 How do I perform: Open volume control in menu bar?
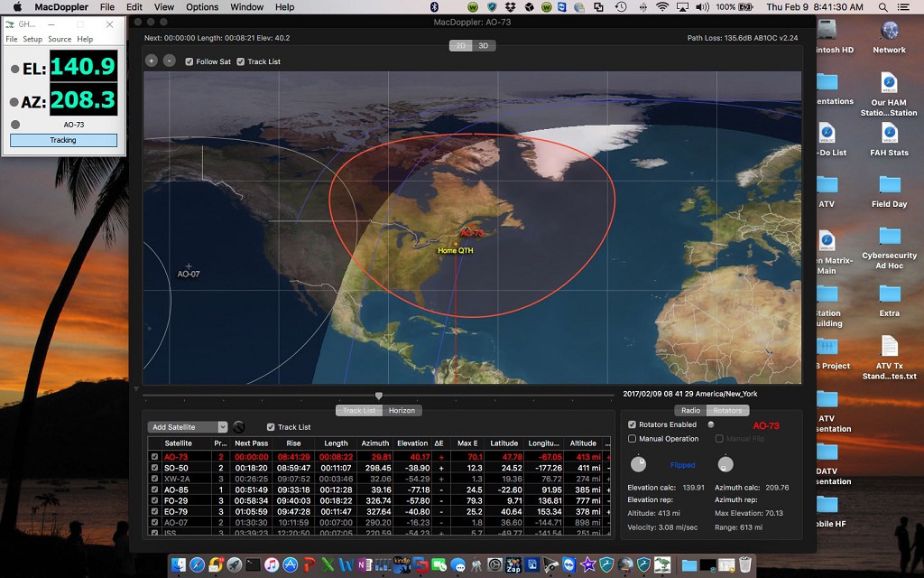click(x=702, y=7)
